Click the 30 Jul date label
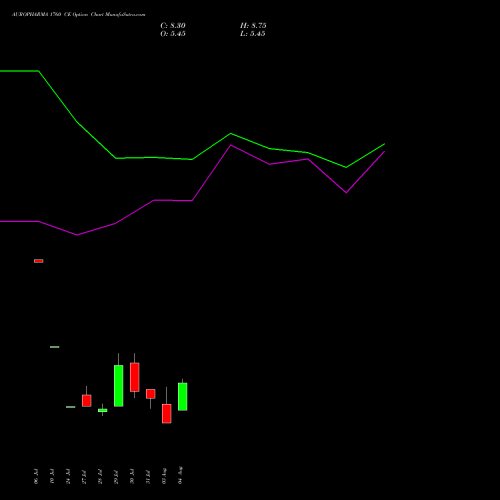The width and height of the screenshot is (500, 500). coord(132,477)
